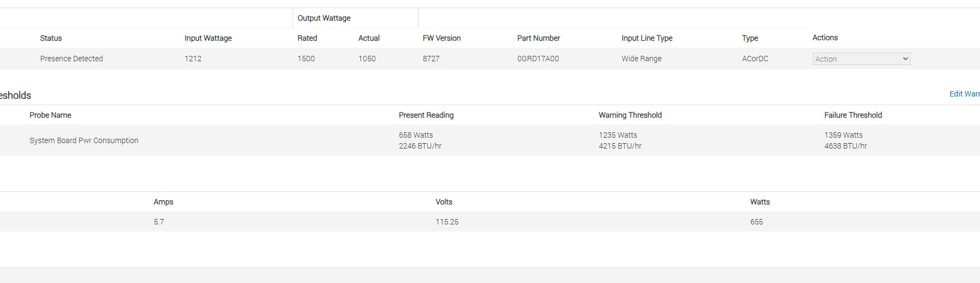Click the Probe Name column header
Viewport: 980px width, 283px height.
tap(50, 115)
